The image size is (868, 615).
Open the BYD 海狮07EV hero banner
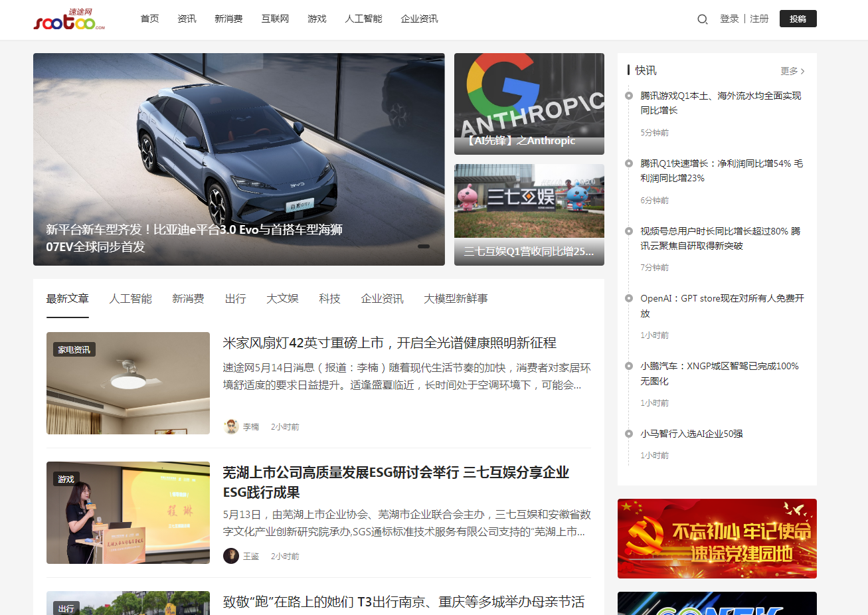(239, 159)
